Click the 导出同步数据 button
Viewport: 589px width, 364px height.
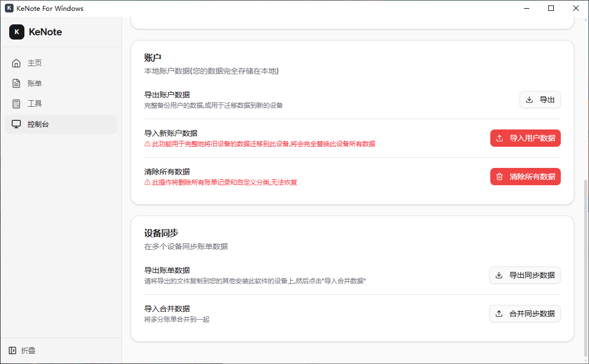pyautogui.click(x=525, y=275)
